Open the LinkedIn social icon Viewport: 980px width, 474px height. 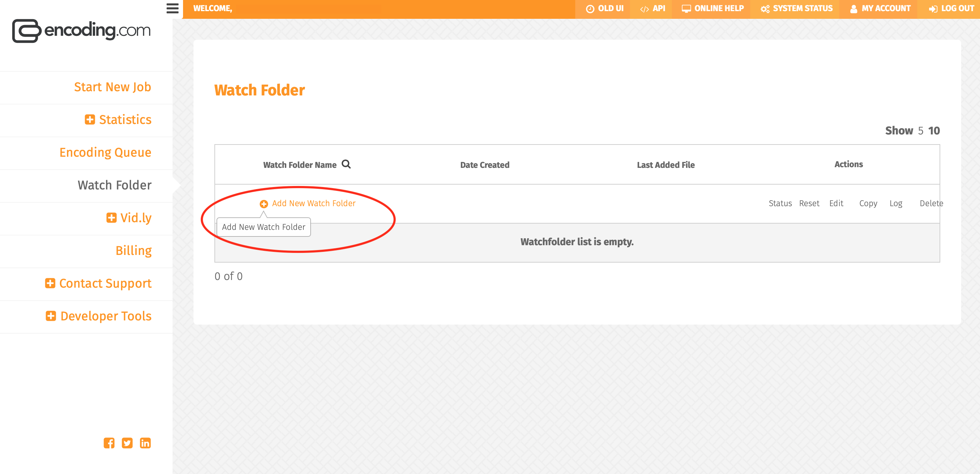click(x=145, y=443)
